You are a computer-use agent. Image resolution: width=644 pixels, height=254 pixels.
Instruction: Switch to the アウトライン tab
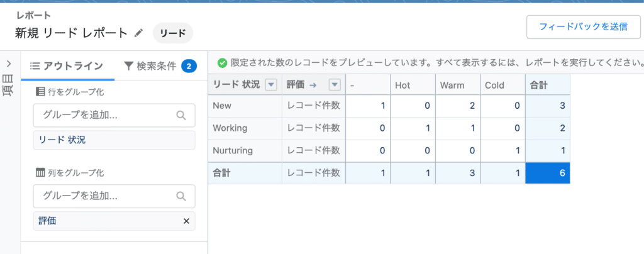67,65
